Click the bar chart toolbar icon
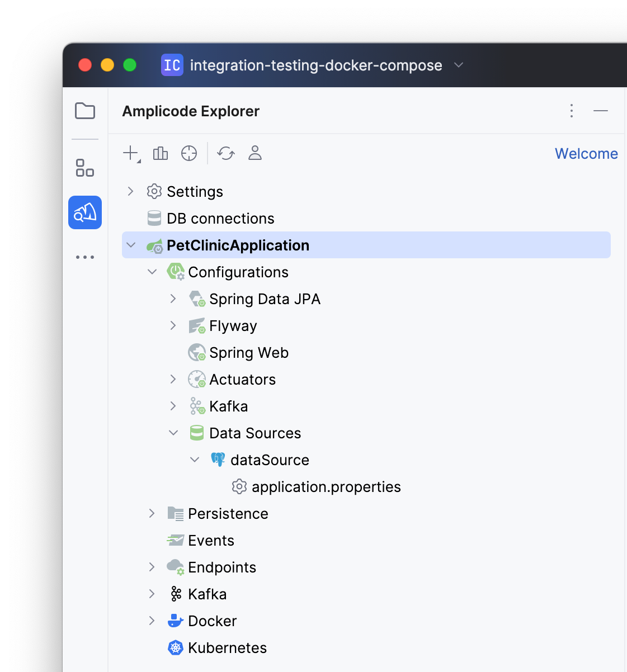Viewport: 627px width, 672px height. (161, 153)
